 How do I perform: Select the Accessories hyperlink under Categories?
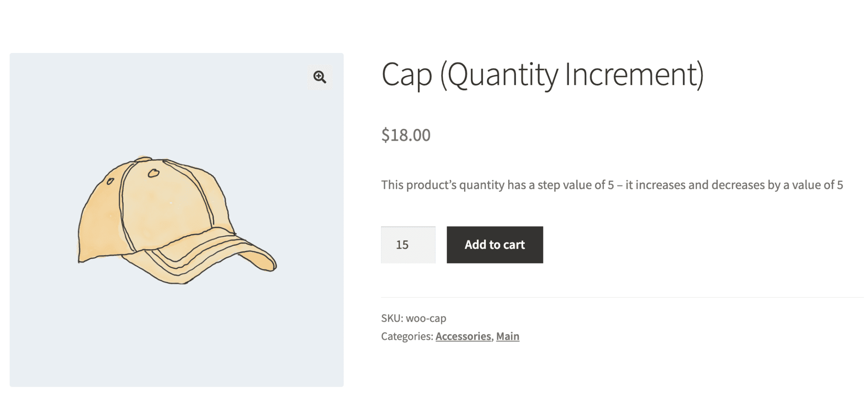(x=463, y=336)
